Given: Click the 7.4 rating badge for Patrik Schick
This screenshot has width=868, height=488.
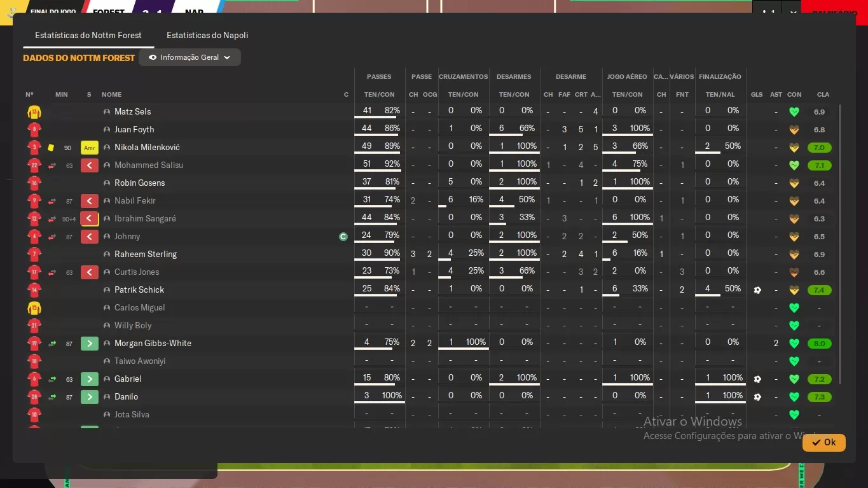Looking at the screenshot, I should (819, 290).
